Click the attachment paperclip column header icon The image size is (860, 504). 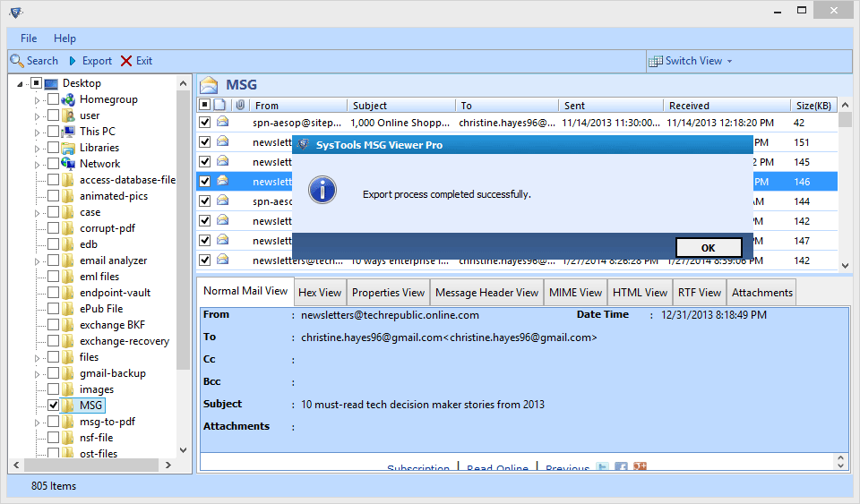pos(240,105)
